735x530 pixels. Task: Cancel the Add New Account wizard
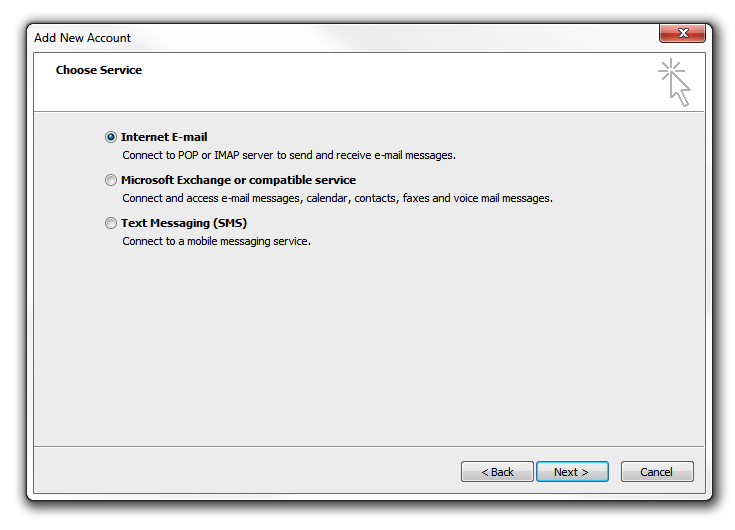(x=657, y=472)
